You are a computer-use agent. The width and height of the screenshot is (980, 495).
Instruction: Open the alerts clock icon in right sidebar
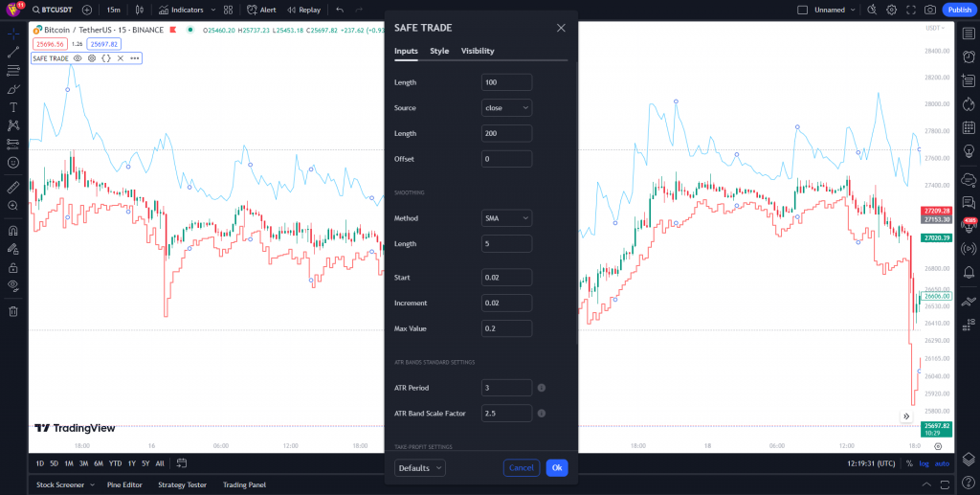pos(969,56)
